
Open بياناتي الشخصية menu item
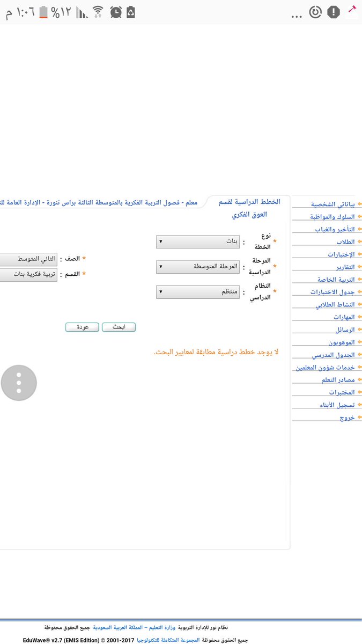pyautogui.click(x=334, y=204)
